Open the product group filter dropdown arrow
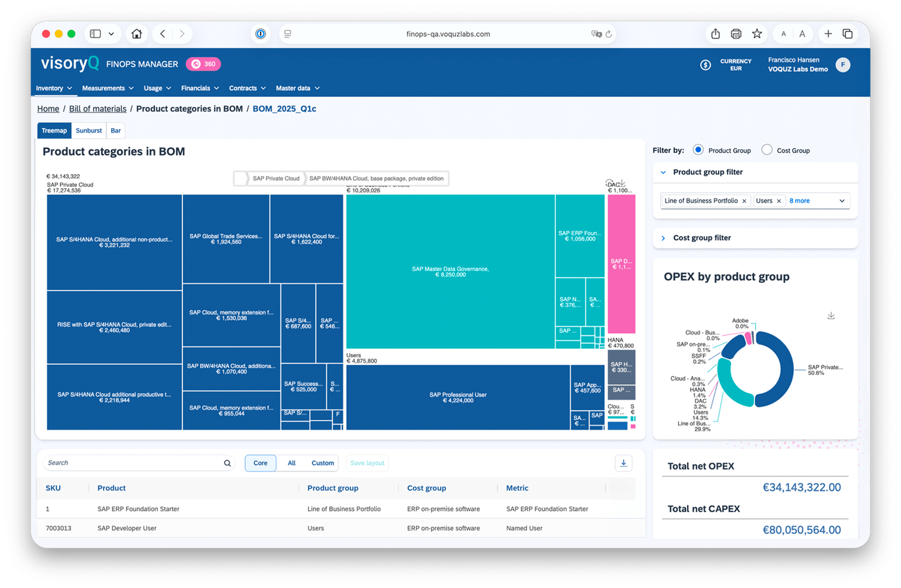The width and height of the screenshot is (901, 588). click(842, 201)
